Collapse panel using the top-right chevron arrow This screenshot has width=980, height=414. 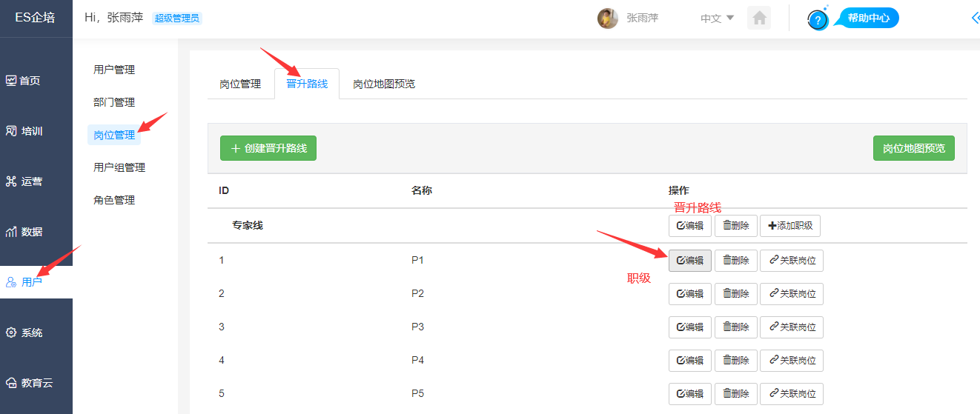pos(974,19)
